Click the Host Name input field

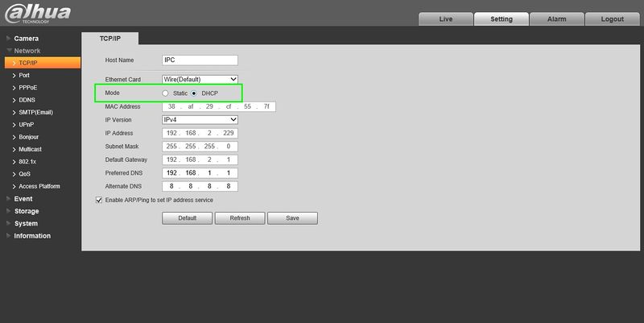[200, 60]
